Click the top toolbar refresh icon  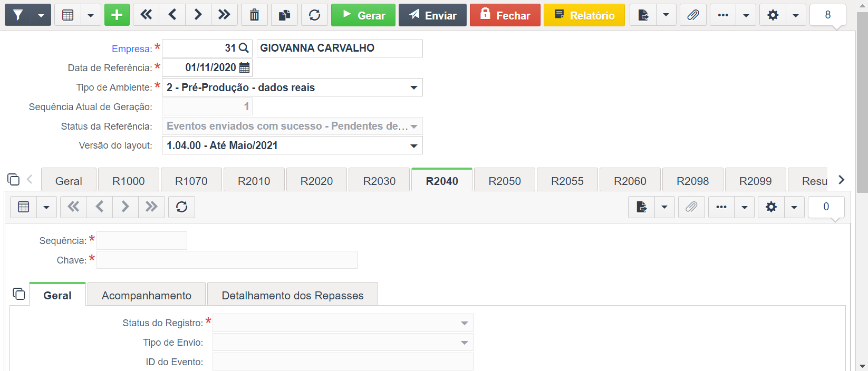tap(314, 15)
